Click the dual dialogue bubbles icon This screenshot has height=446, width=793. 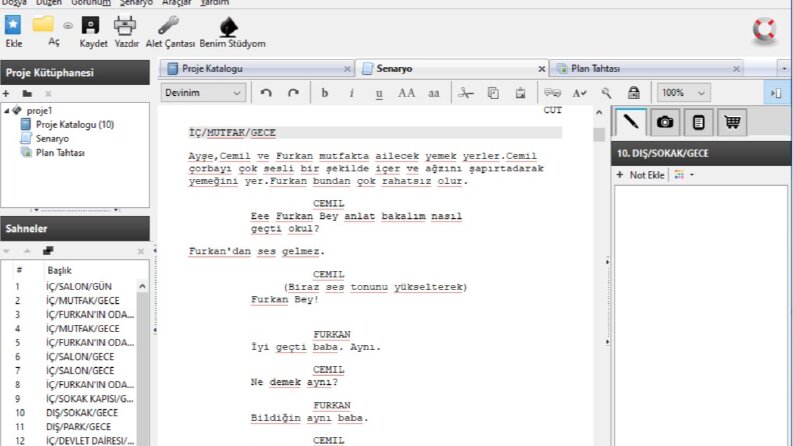point(552,93)
